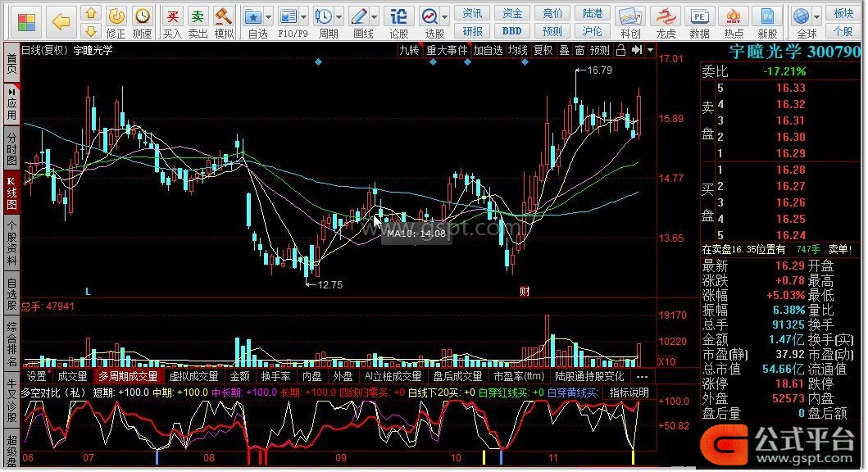Click the 沪伦 button
Screen dimensions: 868x472
click(592, 31)
